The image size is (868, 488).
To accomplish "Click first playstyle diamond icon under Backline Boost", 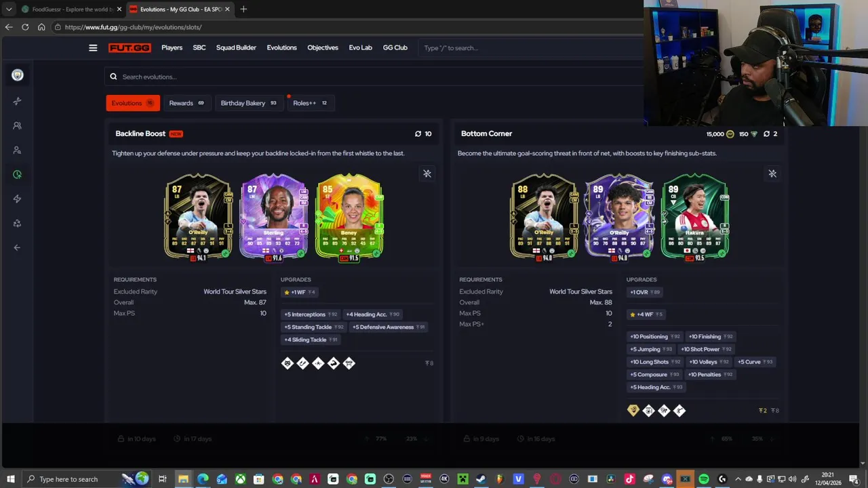I will click(288, 363).
